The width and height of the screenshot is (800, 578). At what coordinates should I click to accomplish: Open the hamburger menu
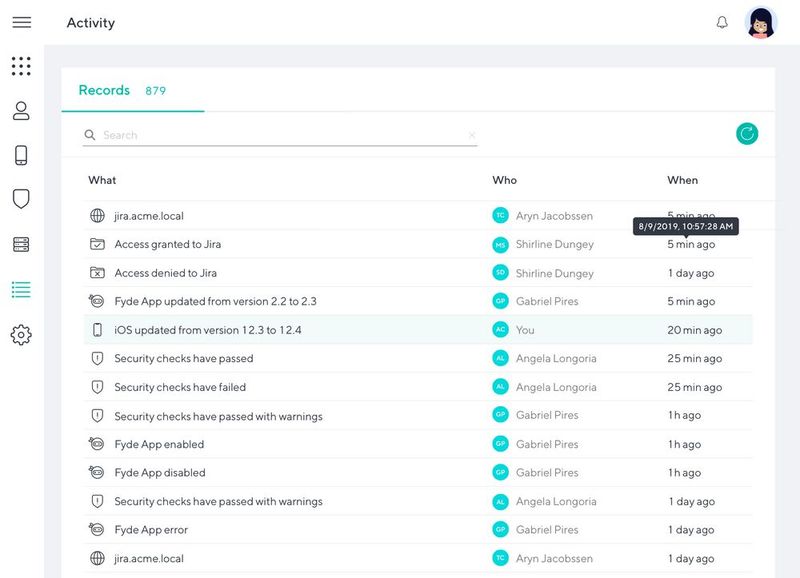[x=21, y=22]
